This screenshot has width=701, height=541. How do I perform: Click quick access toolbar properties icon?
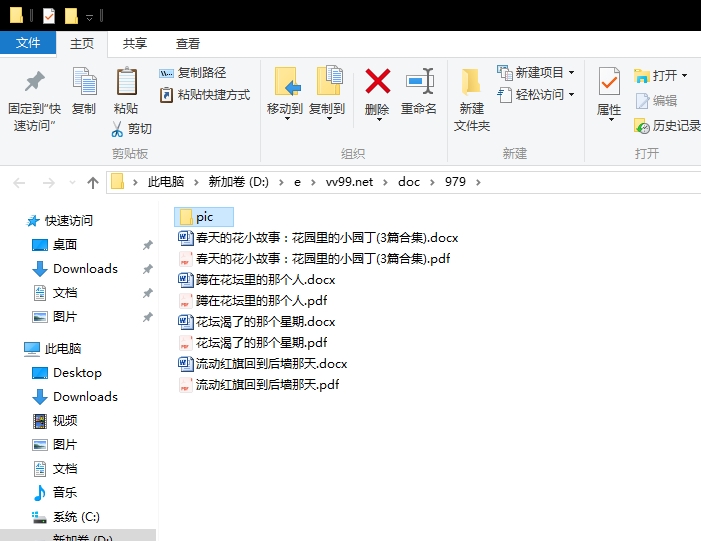click(x=49, y=17)
